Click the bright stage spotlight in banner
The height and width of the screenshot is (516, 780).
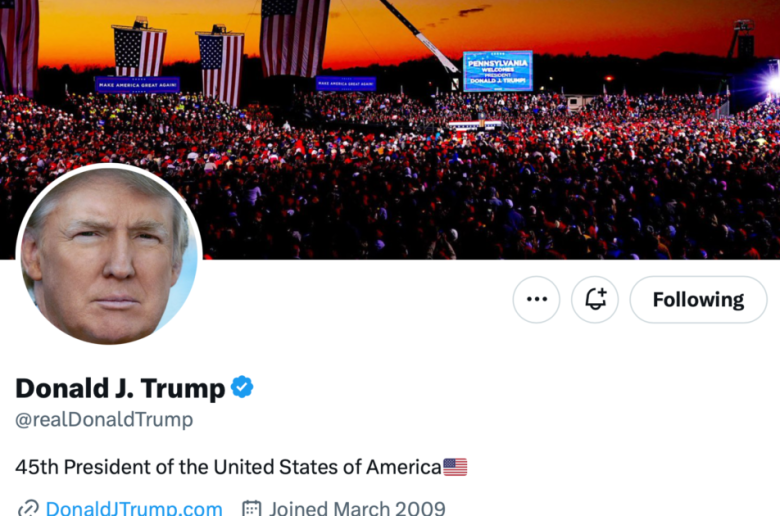pos(770,82)
